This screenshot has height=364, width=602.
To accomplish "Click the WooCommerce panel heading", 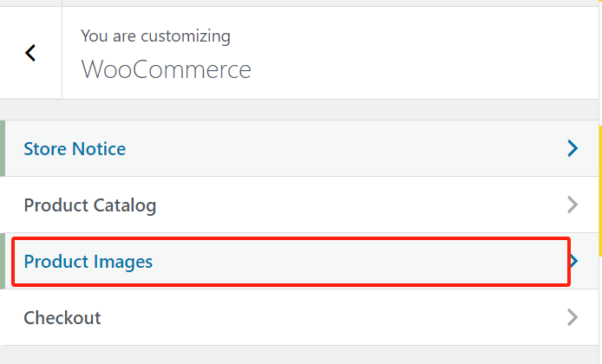I will pos(166,68).
